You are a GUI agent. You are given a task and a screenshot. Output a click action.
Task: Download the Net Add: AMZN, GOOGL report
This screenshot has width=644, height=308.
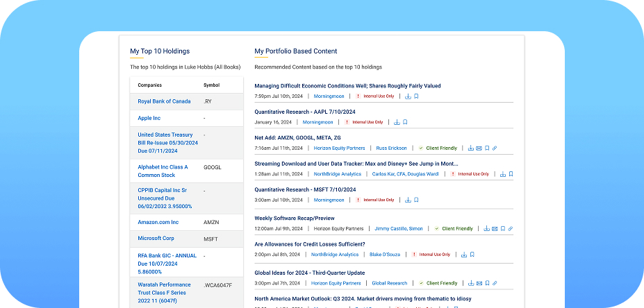pyautogui.click(x=471, y=148)
